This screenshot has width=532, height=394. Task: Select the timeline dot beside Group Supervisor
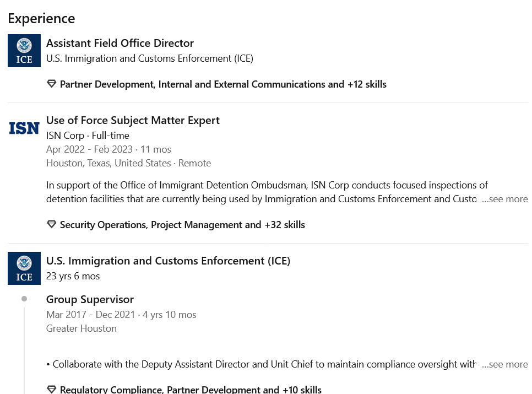point(24,299)
